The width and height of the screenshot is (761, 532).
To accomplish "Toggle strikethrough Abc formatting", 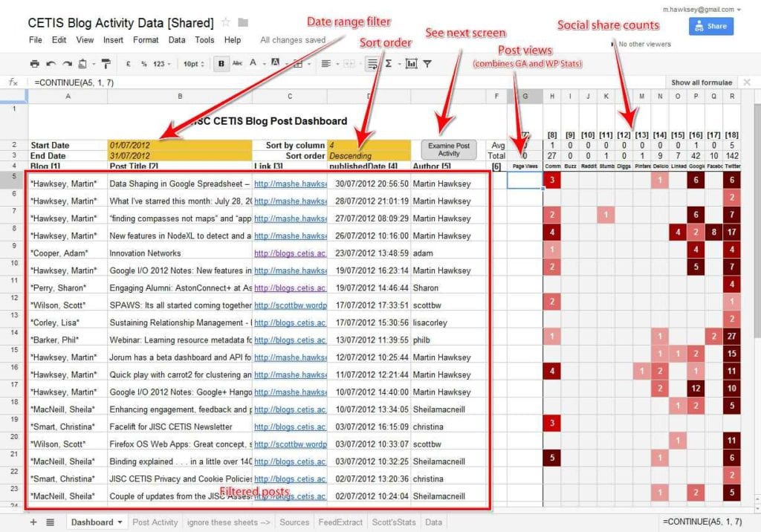I will [237, 63].
